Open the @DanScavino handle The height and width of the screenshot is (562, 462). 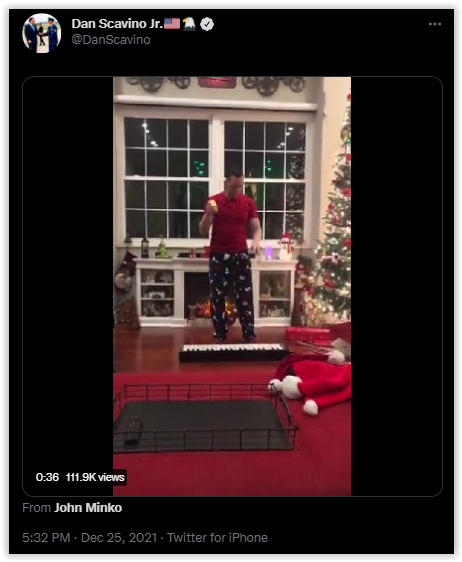(x=111, y=39)
